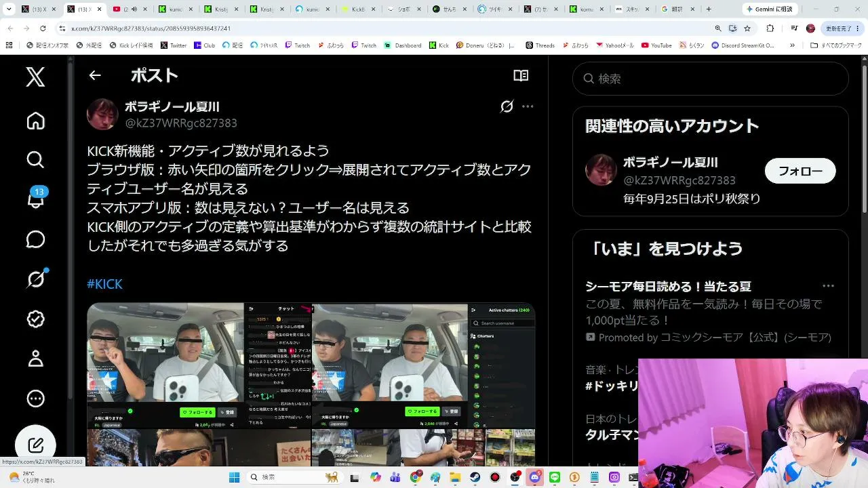
Task: Open the Yahoo!メール bookmark
Action: (614, 45)
